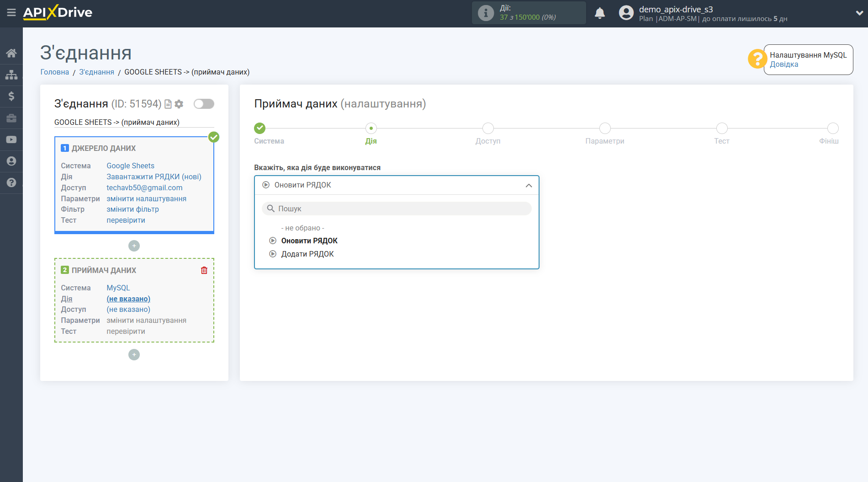Add a step between source and receiver

tap(134, 246)
